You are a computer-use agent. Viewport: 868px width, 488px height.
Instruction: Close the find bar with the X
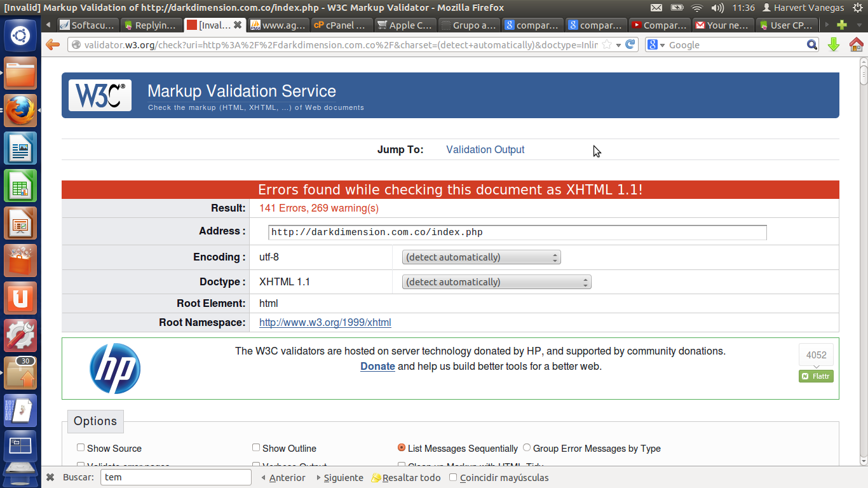click(x=50, y=478)
